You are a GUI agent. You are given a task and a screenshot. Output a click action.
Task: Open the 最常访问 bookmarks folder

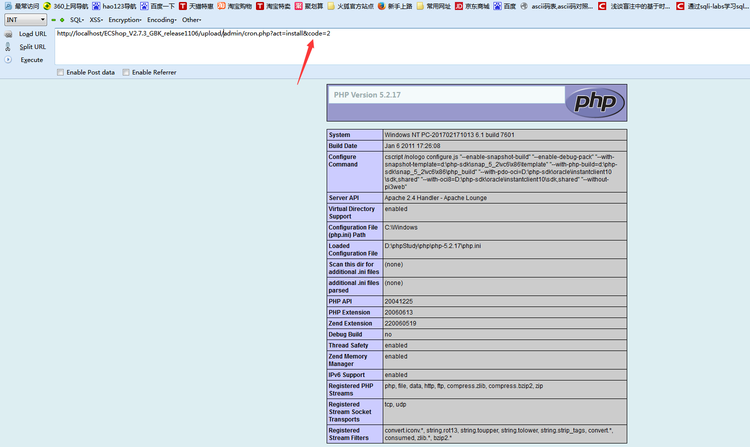click(20, 6)
